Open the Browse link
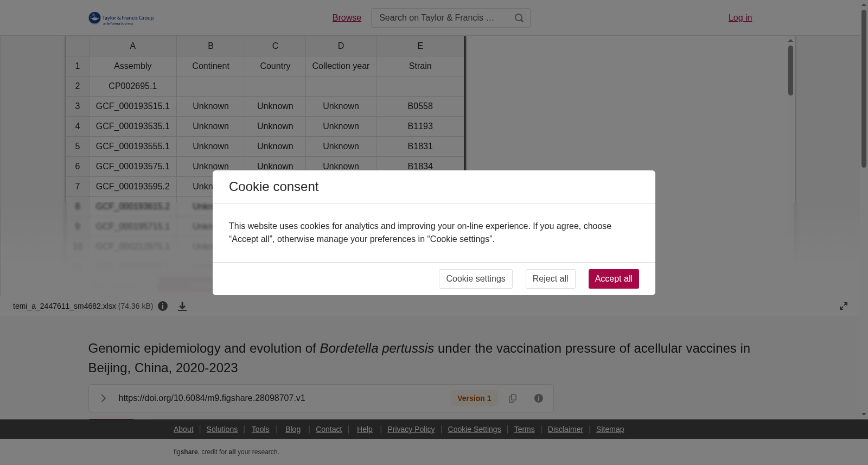Viewport: 868px width, 465px height. coord(347,18)
